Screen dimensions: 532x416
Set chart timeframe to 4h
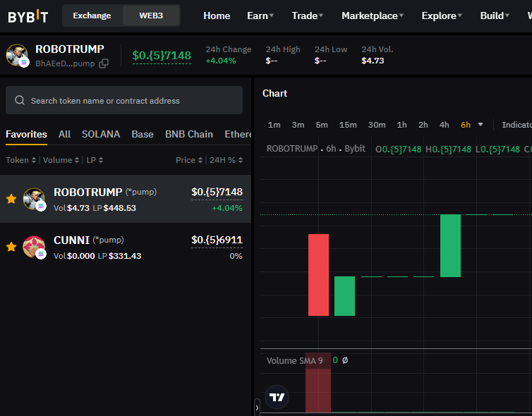point(444,125)
